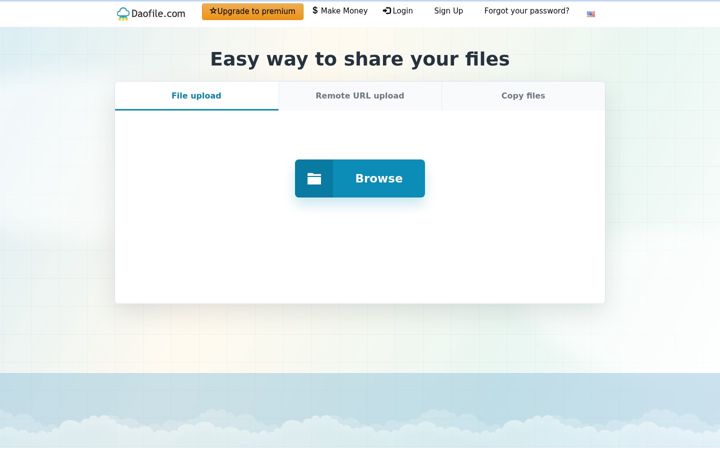This screenshot has height=450, width=720.
Task: Open the US flag language selector
Action: tap(591, 14)
